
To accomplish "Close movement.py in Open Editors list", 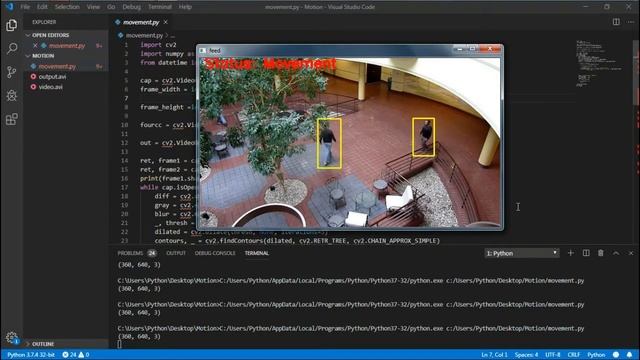I will tap(35, 46).
